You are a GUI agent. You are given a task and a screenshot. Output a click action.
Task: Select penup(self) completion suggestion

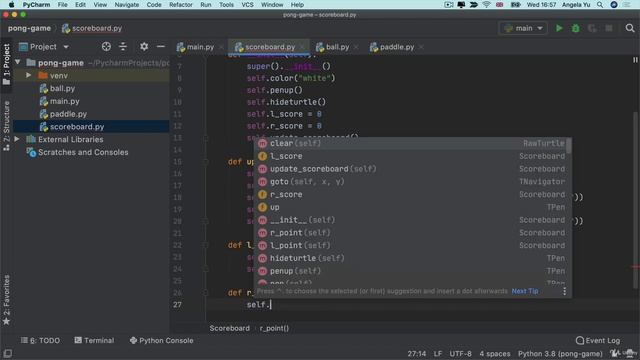(x=412, y=271)
